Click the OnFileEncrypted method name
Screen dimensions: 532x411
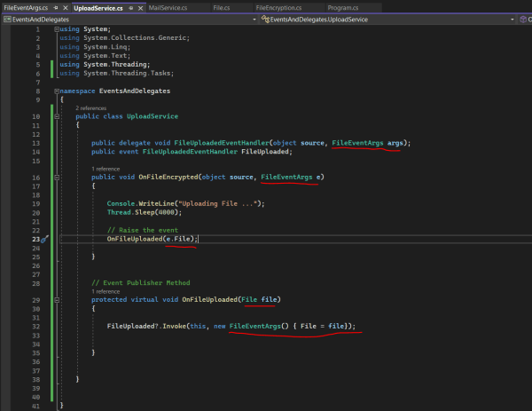click(x=168, y=177)
